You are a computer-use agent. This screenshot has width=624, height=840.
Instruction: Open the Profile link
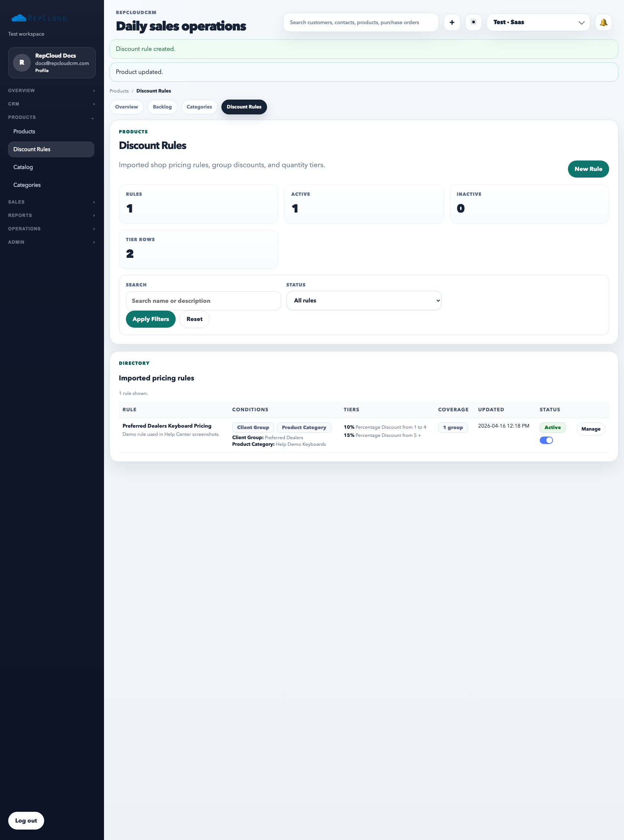click(42, 71)
